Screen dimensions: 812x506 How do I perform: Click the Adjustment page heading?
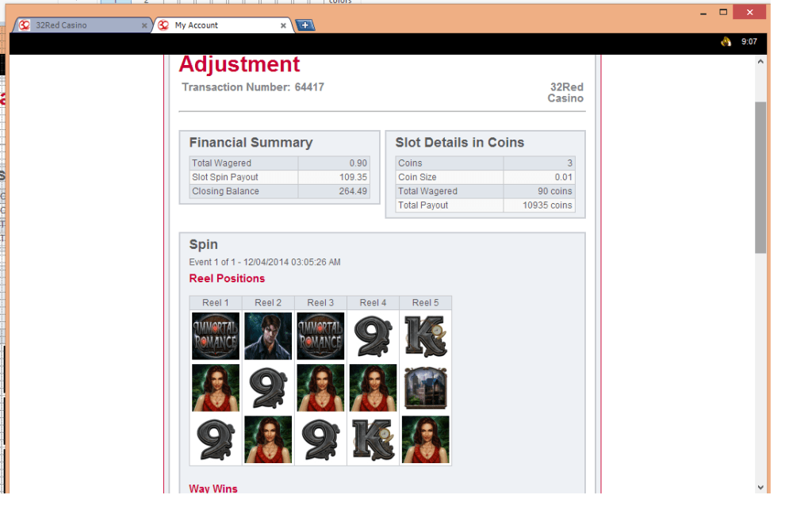(x=239, y=64)
